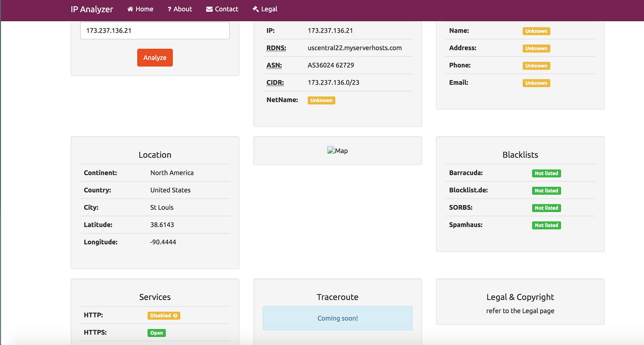Click the NetName field label
Screen dimensions: 644x345
[x=282, y=100]
